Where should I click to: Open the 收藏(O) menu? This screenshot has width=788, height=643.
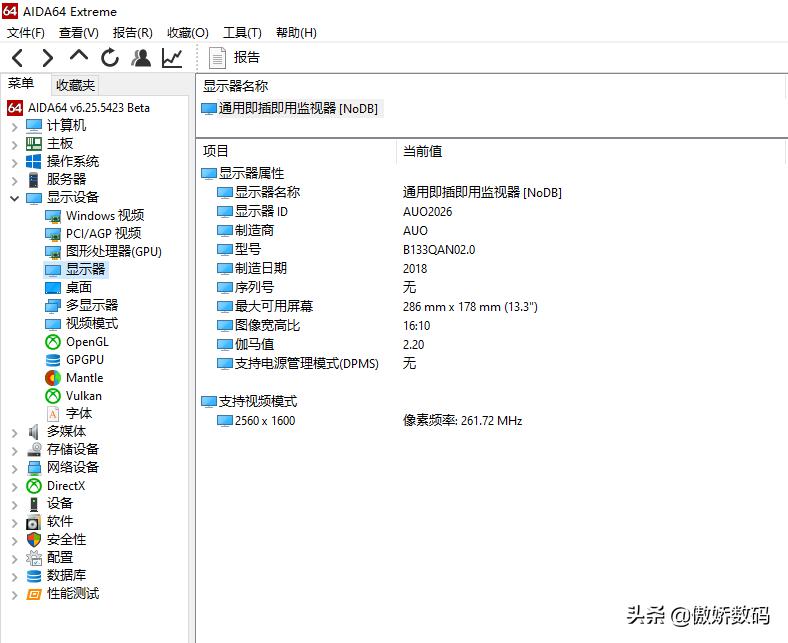click(x=187, y=33)
